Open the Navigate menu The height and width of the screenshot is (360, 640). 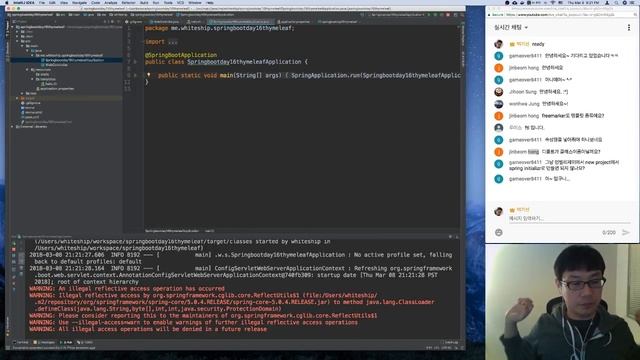pyautogui.click(x=79, y=3)
